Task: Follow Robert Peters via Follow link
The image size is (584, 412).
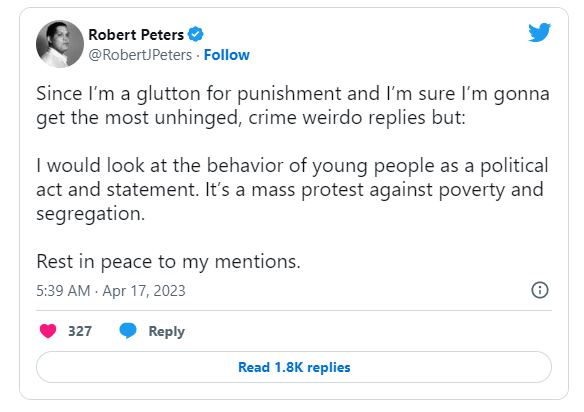Action: (x=226, y=55)
